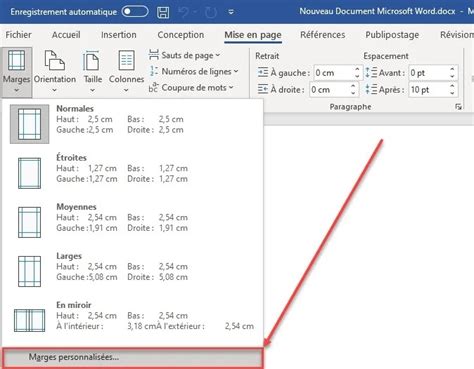Switch to the Accueil tab
Viewport: 474px width, 369px height.
[x=66, y=35]
